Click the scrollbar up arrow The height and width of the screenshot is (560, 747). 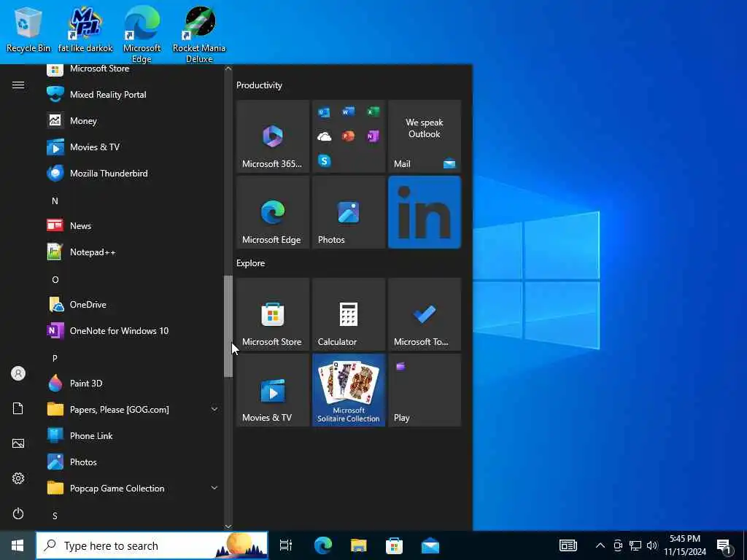click(x=228, y=69)
